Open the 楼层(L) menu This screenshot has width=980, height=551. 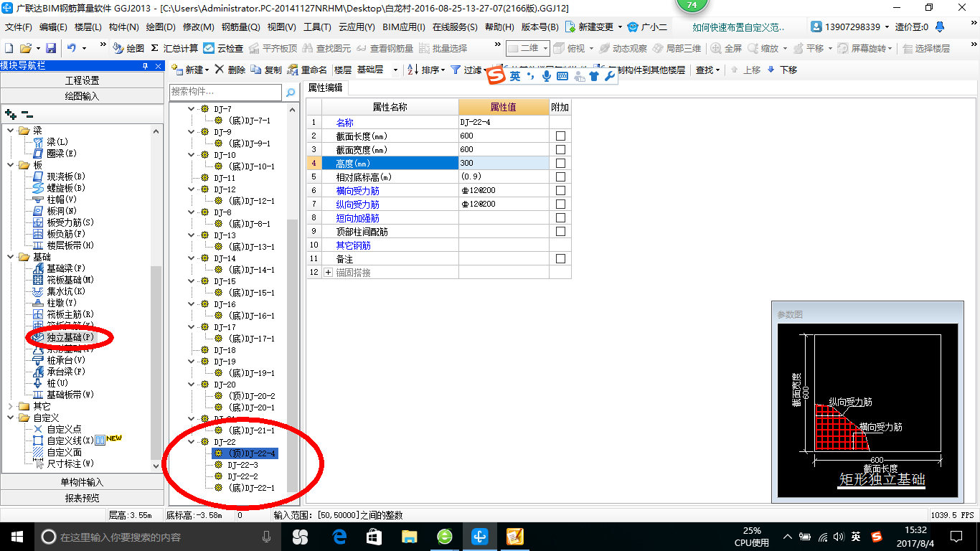[88, 27]
